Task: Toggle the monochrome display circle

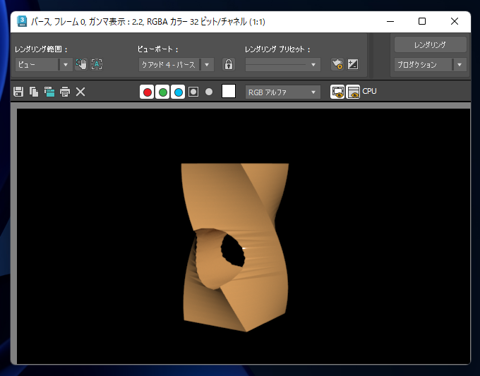Action: pyautogui.click(x=209, y=92)
